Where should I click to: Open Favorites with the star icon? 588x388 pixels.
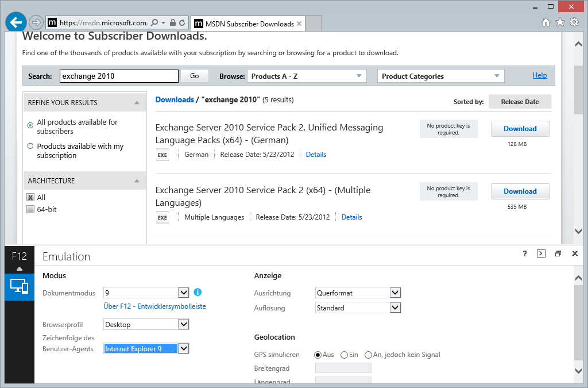560,22
